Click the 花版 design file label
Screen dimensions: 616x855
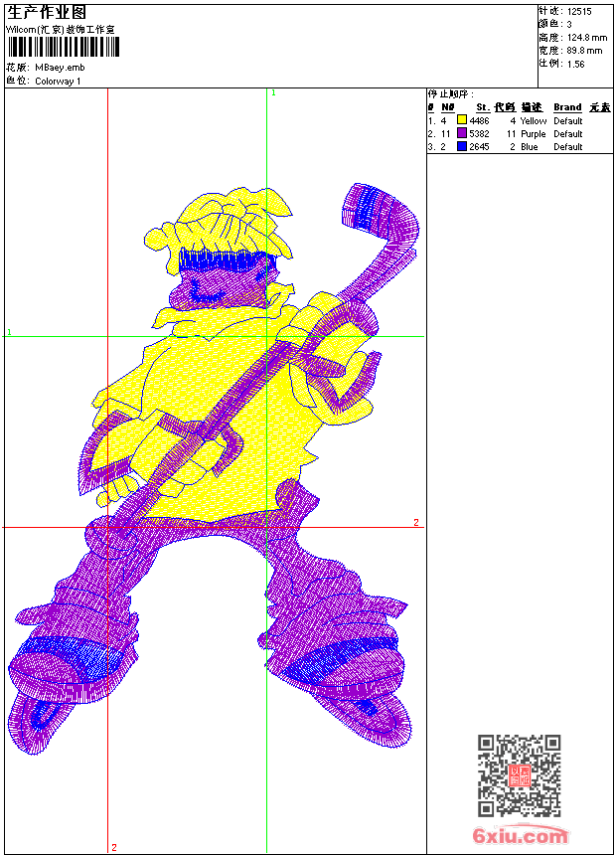click(x=18, y=68)
